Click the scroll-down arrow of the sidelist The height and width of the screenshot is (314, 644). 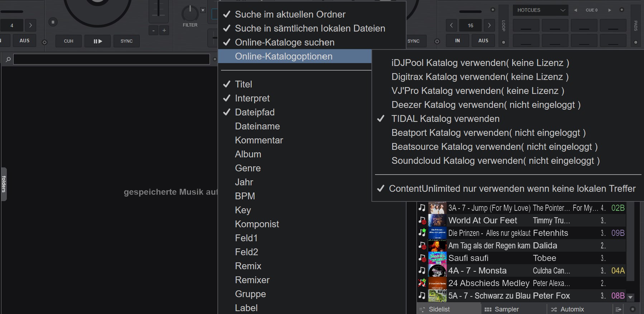(x=630, y=297)
